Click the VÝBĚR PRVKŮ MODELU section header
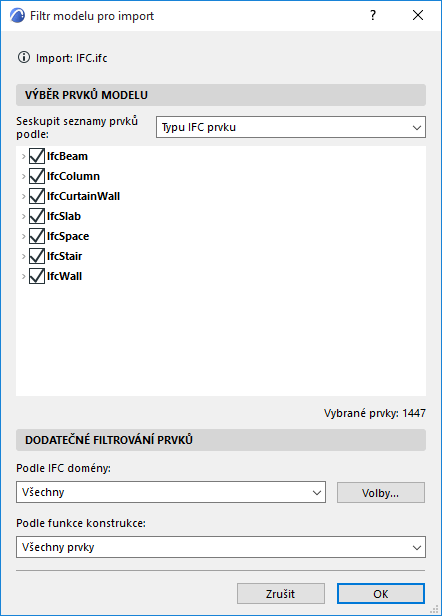 (221, 95)
